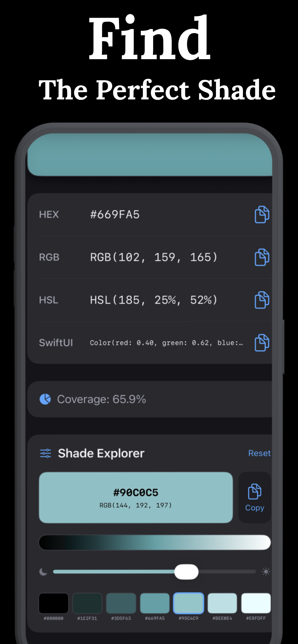Click the Coverage: 65.9% text

101,399
